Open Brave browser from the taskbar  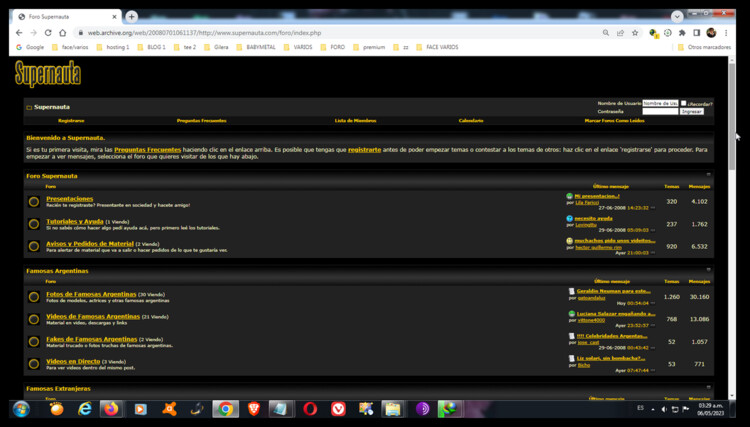pos(254,409)
